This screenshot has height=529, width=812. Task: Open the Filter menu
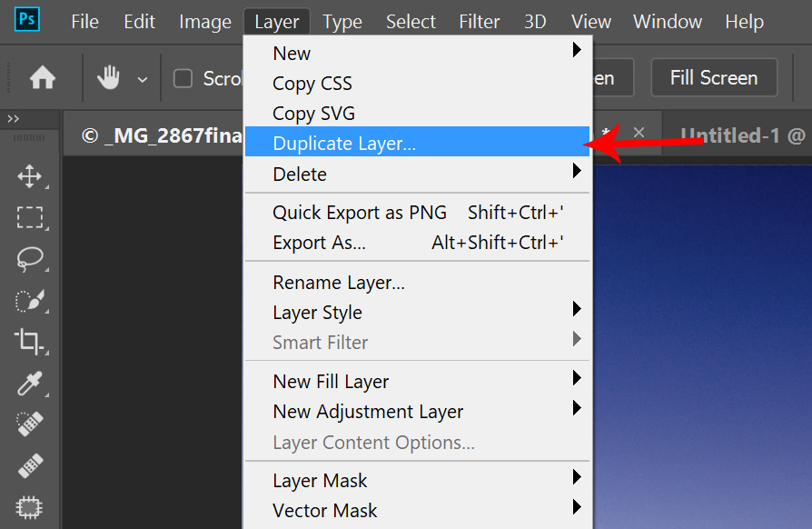479,22
